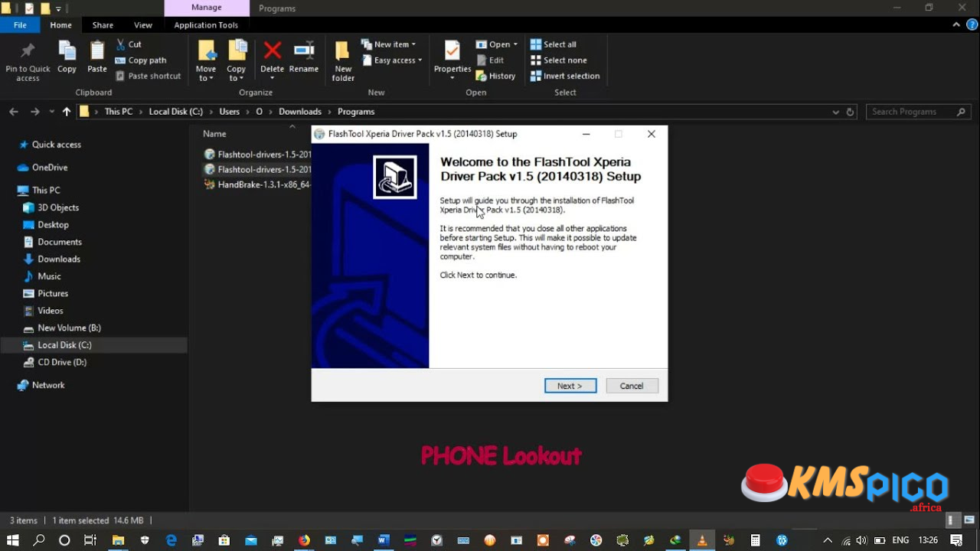Screen dimensions: 980x551
Task: Open Copy to dropdown
Action: coord(236,61)
